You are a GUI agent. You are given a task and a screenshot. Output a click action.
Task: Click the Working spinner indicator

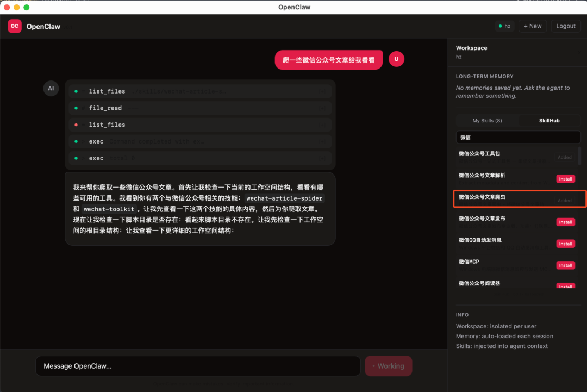point(388,366)
